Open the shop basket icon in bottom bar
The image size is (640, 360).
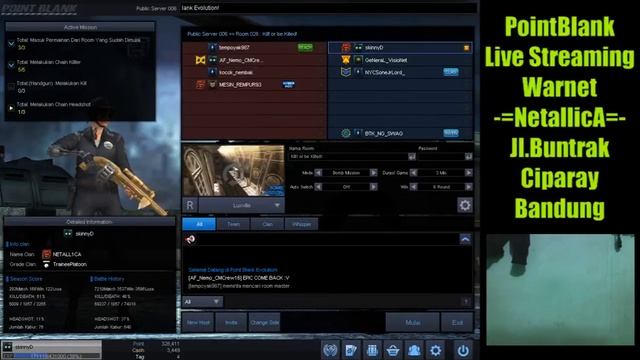tap(393, 350)
